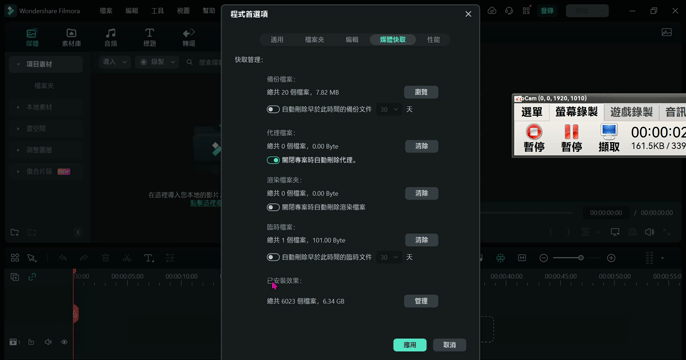The height and width of the screenshot is (360, 686).
Task: Click 清除 button for temporary files
Action: click(421, 240)
